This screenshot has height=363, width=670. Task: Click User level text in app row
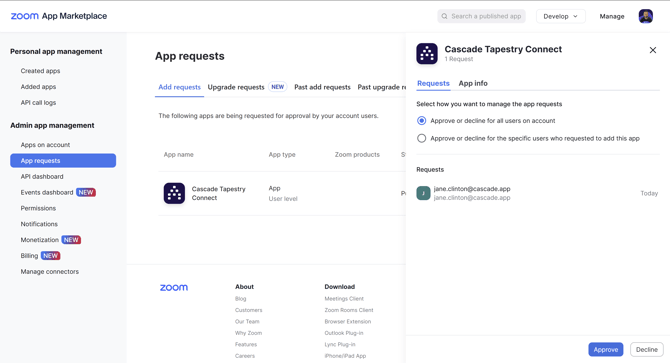(283, 199)
